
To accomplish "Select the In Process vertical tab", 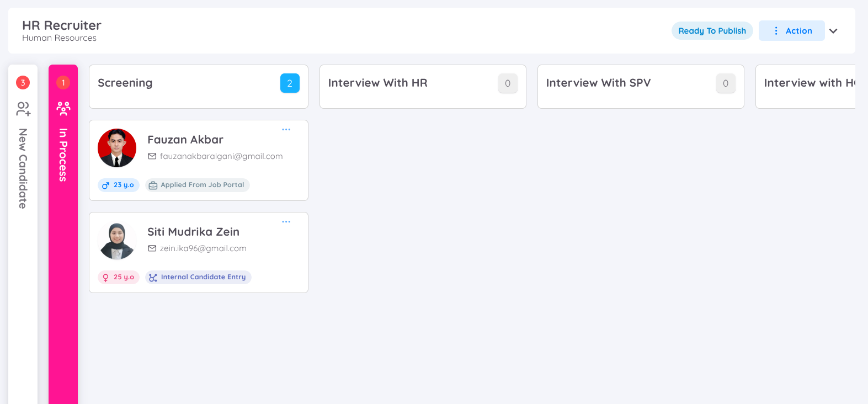I will coord(63,155).
